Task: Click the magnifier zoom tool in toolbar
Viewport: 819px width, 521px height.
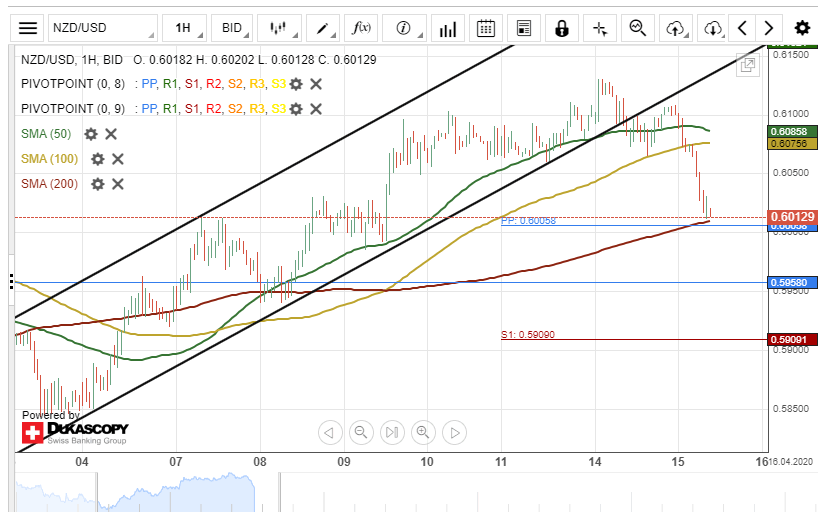Action: [x=638, y=28]
